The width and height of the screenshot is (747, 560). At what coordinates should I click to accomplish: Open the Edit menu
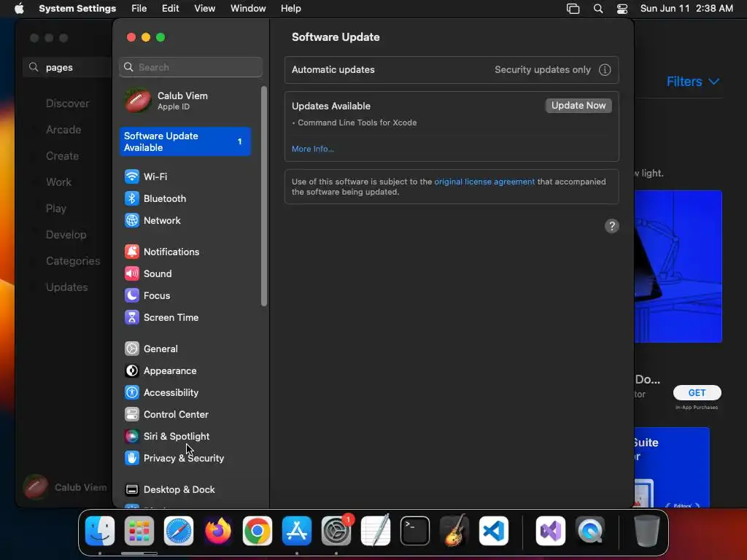tap(170, 9)
